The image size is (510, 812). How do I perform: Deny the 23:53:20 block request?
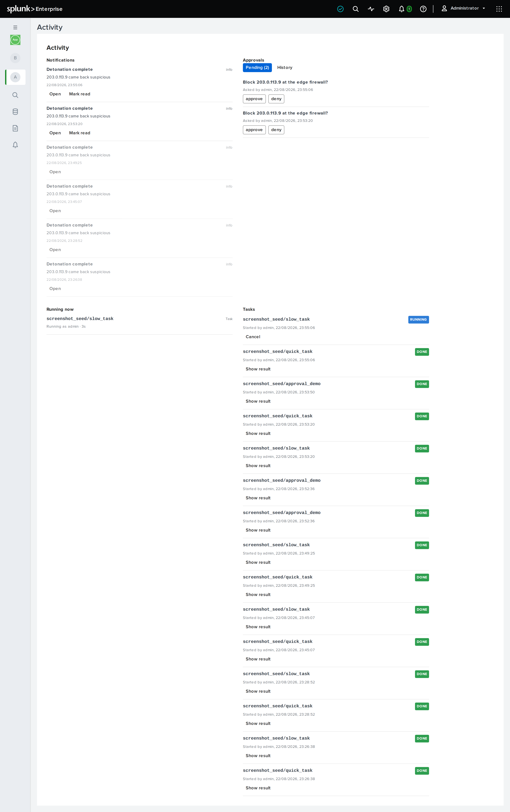point(276,130)
